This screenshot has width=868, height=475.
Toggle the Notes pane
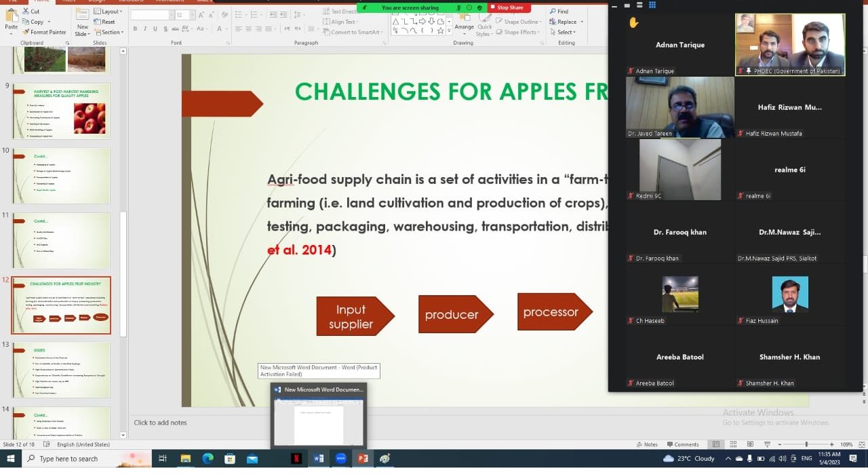(x=646, y=444)
